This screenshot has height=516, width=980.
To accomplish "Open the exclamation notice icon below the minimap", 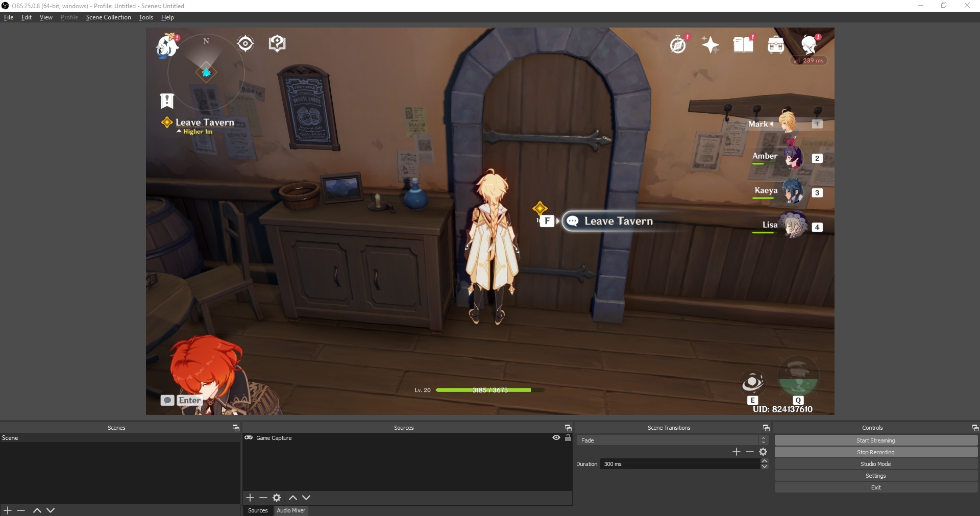I will (167, 101).
